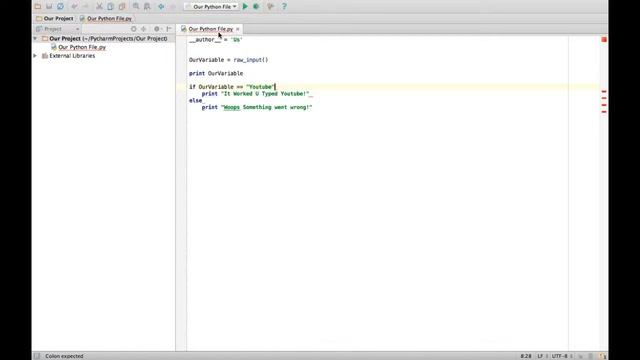Image resolution: width=640 pixels, height=360 pixels.
Task: Undo the last edit via toolbar
Action: (x=74, y=7)
